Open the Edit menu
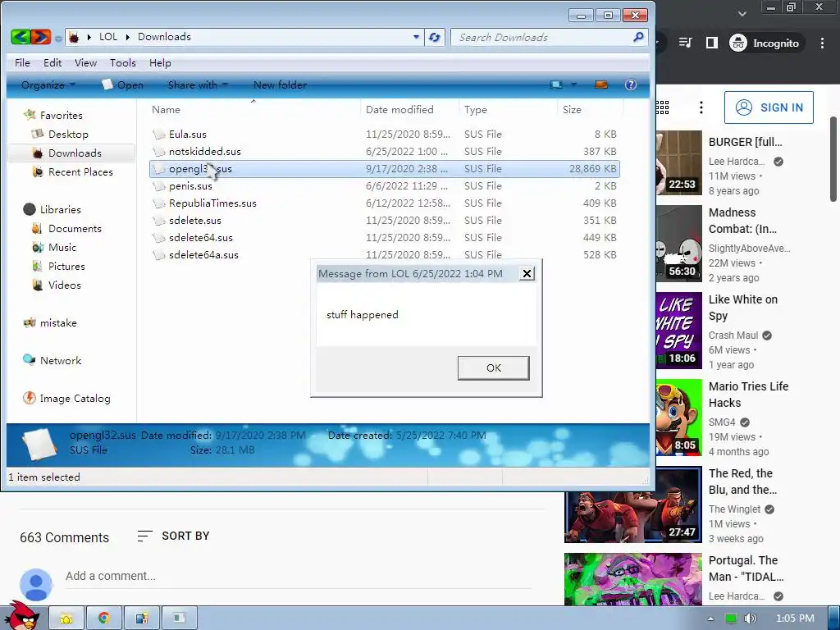This screenshot has width=840, height=630. 52,62
